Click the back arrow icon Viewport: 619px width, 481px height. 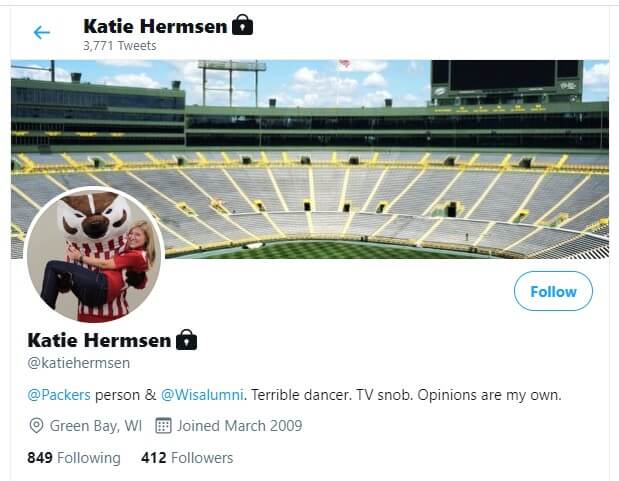click(41, 32)
